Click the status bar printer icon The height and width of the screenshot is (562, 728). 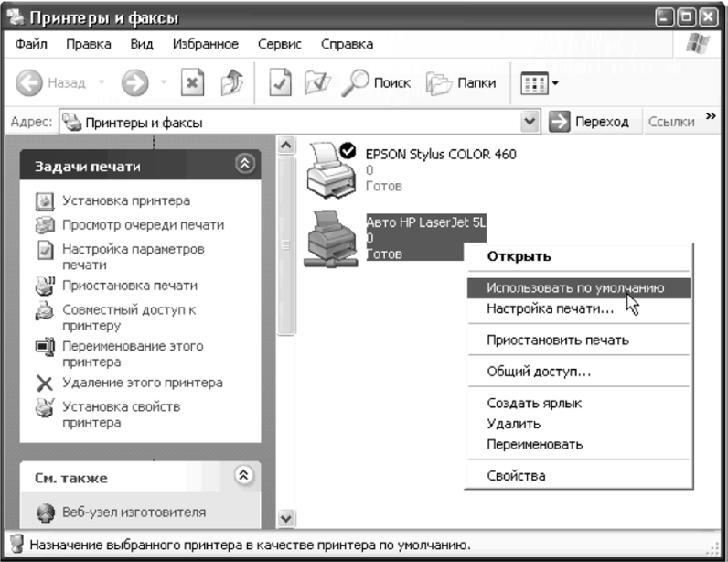click(16, 545)
